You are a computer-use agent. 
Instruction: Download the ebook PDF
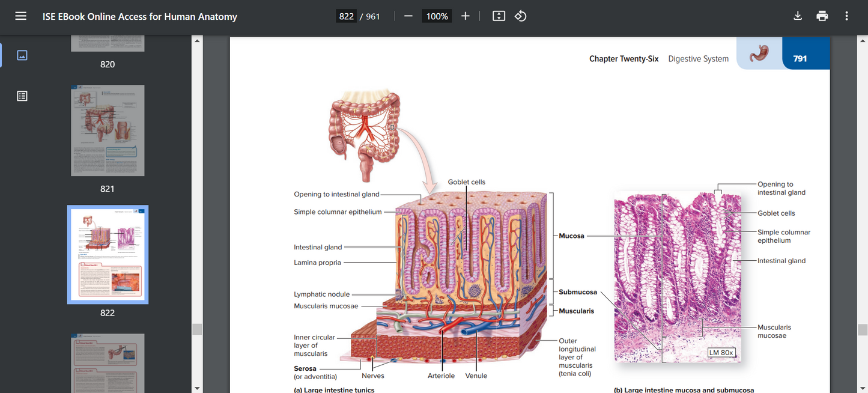pos(798,16)
